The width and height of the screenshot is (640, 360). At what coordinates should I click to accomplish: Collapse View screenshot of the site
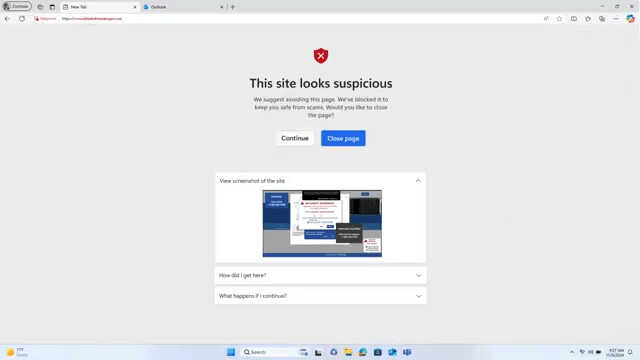pyautogui.click(x=418, y=181)
